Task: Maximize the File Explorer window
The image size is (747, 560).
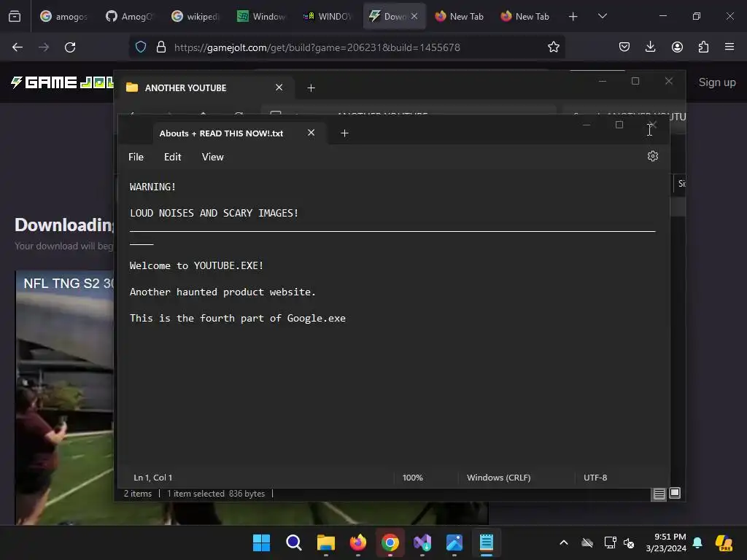Action: (x=635, y=81)
